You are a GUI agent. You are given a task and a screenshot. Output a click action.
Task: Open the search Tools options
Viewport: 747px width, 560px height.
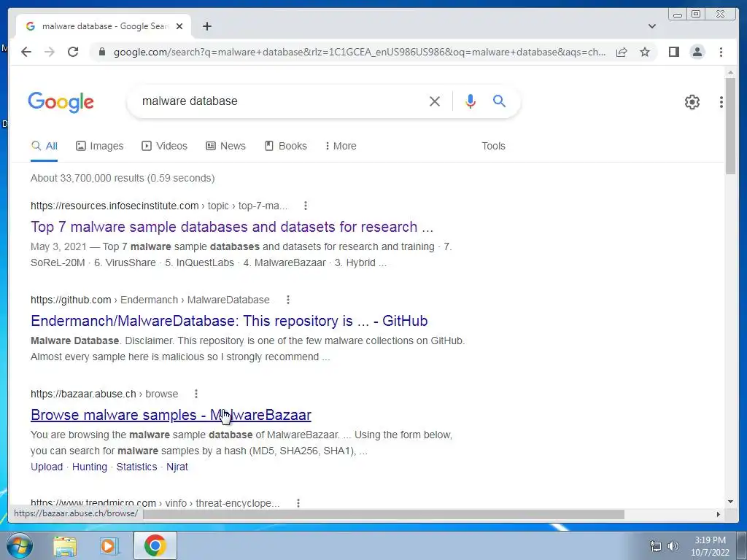pos(493,146)
